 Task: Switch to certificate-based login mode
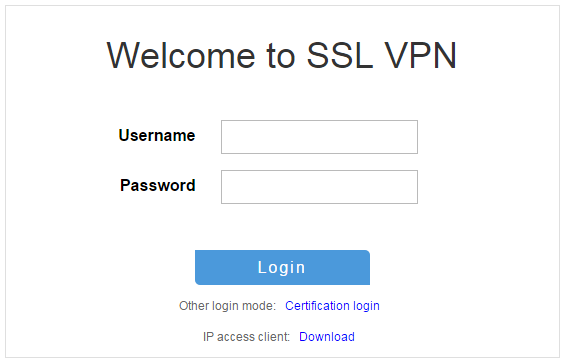pyautogui.click(x=332, y=306)
